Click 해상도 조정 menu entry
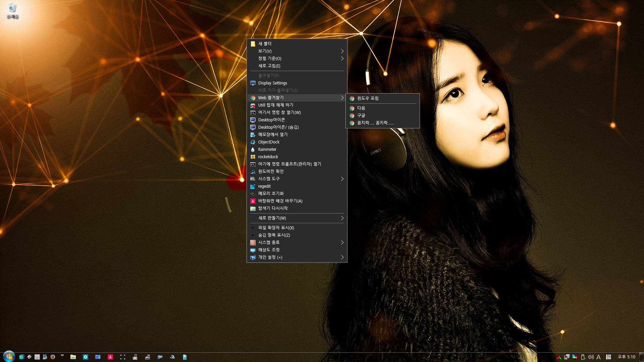 tap(297, 250)
